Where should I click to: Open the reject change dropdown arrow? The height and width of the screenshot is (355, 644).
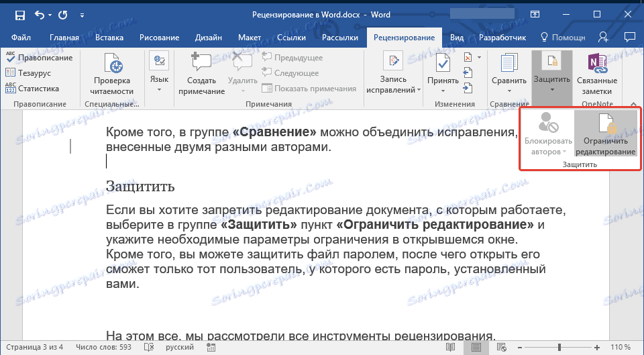[479, 58]
